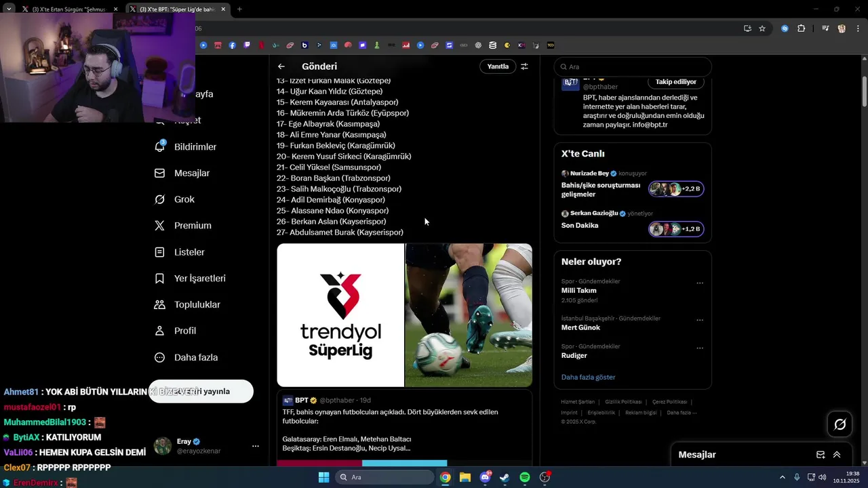Image resolution: width=868 pixels, height=488 pixels.
Task: Open floating Grok button at bottom right
Action: click(x=840, y=424)
